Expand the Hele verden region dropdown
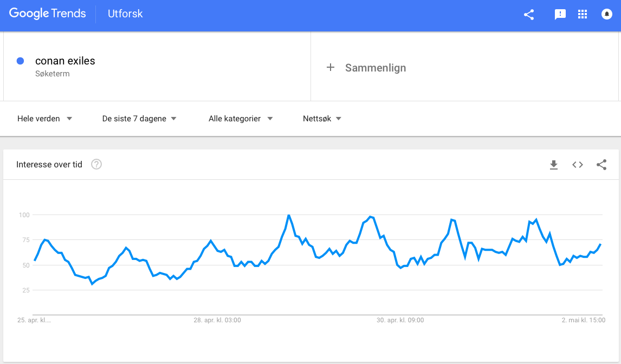621x364 pixels. click(x=44, y=119)
